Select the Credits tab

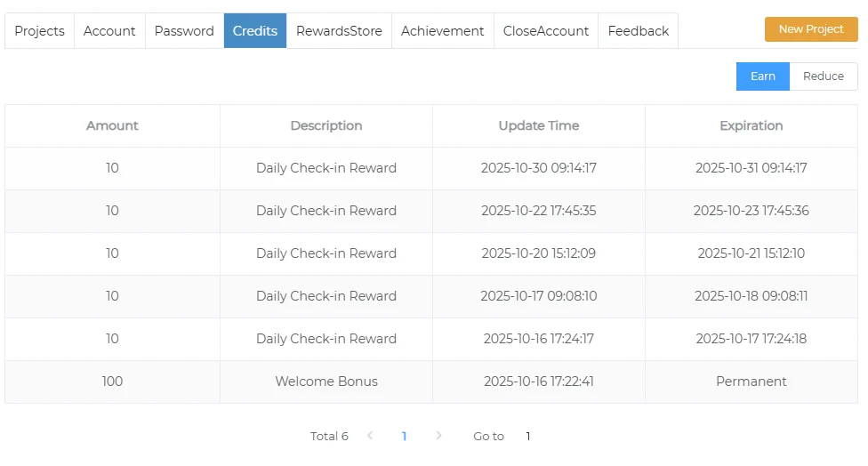point(254,31)
